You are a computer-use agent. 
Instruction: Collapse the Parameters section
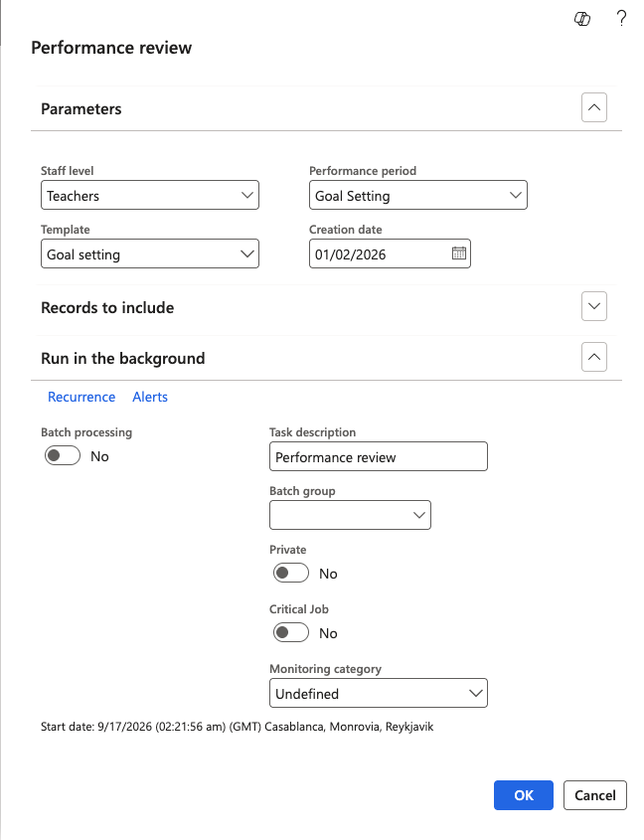[x=594, y=107]
